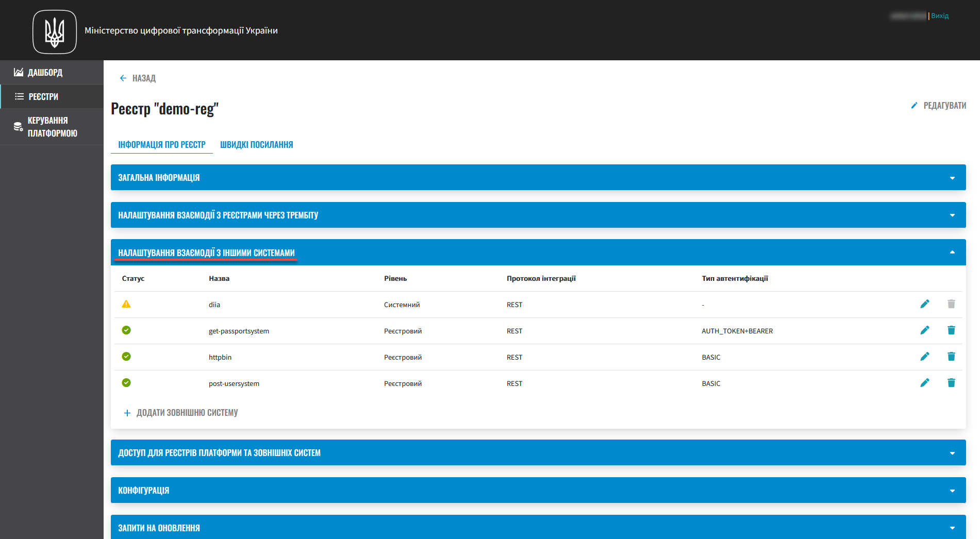Click green check status icon for httpbin

click(126, 357)
